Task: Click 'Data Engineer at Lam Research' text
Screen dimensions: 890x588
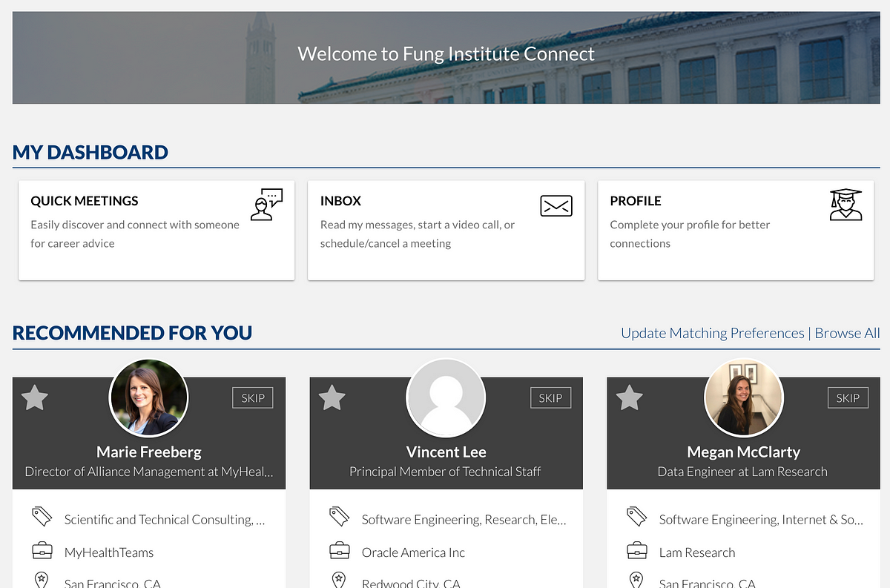Action: click(x=743, y=472)
